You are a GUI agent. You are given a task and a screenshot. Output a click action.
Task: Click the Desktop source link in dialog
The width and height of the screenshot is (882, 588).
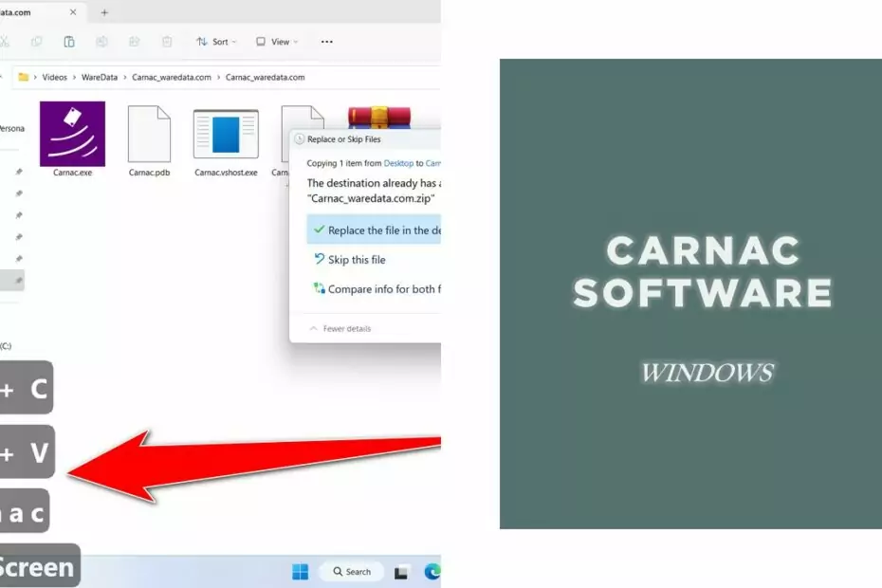click(398, 163)
